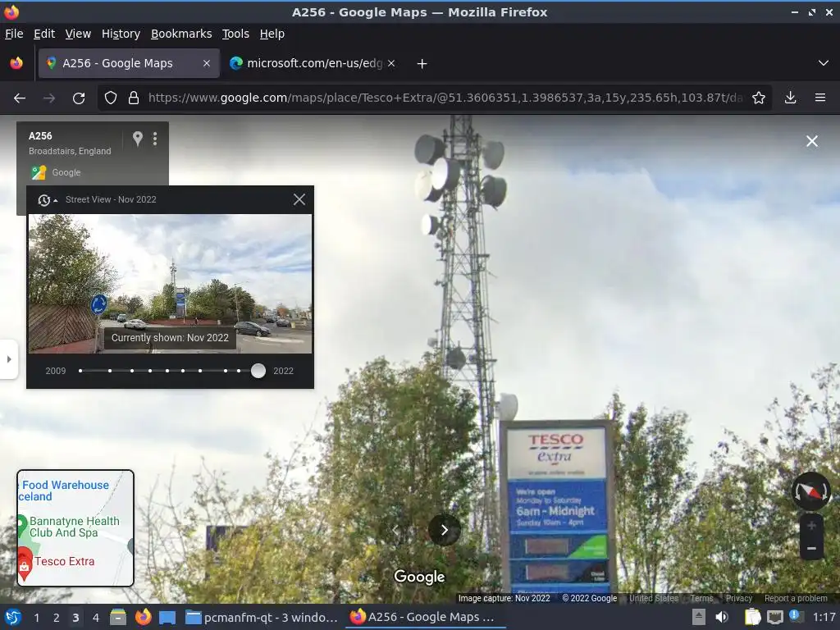
Task: Switch to virtual desktop 1
Action: (x=36, y=618)
